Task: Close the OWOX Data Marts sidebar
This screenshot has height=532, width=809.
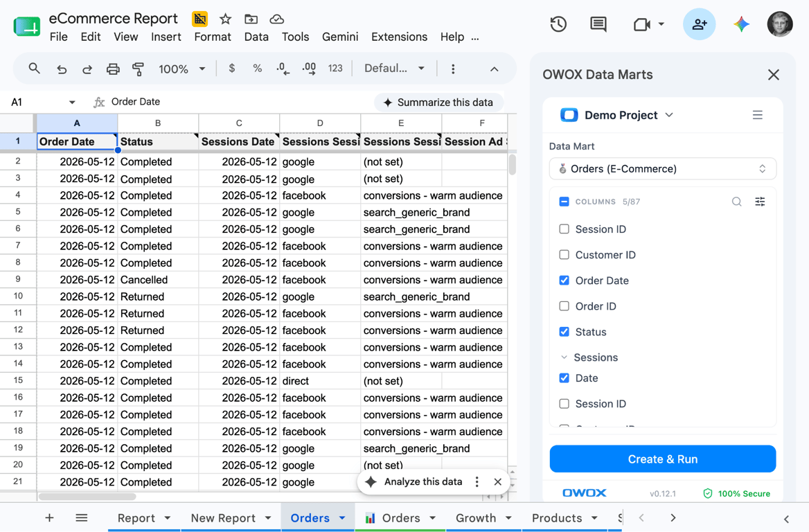Action: click(x=774, y=75)
